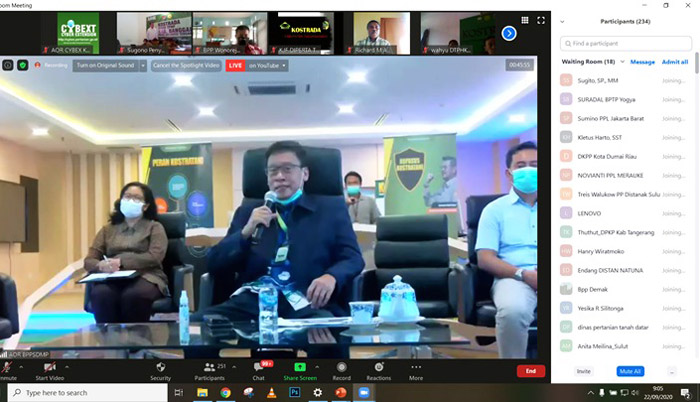Image resolution: width=700 pixels, height=402 pixels.
Task: Open the Chat panel
Action: (258, 367)
